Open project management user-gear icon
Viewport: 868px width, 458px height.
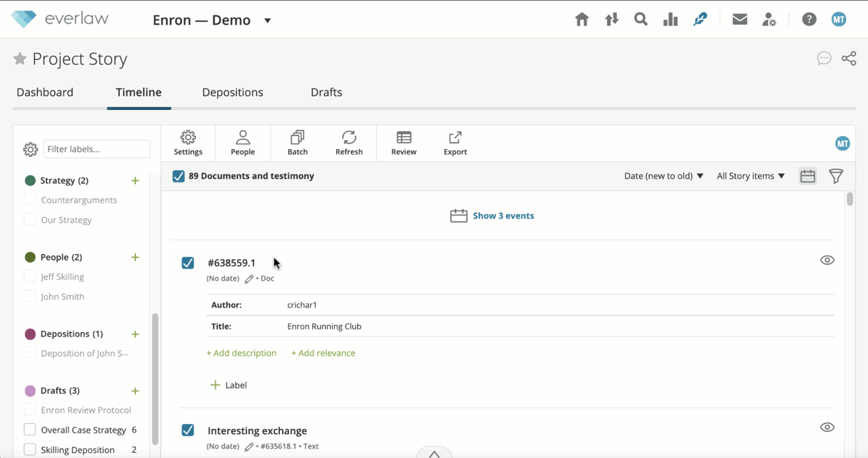pyautogui.click(x=769, y=20)
